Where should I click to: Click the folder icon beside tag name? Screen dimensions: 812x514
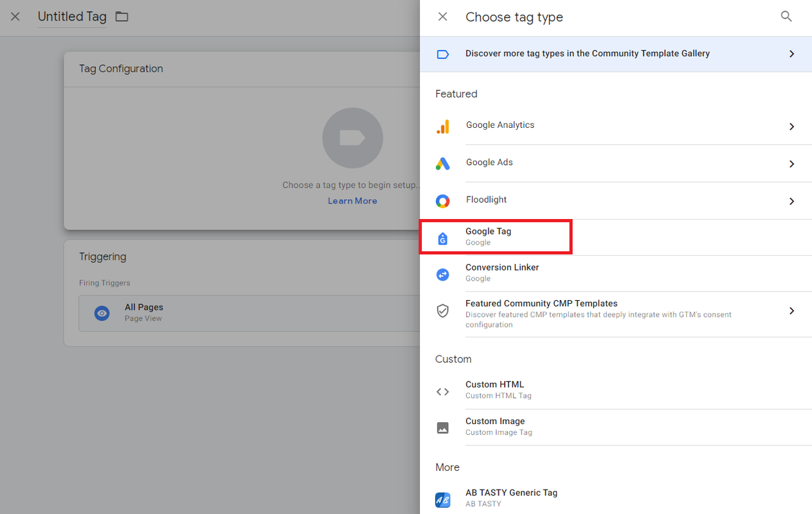pyautogui.click(x=122, y=17)
